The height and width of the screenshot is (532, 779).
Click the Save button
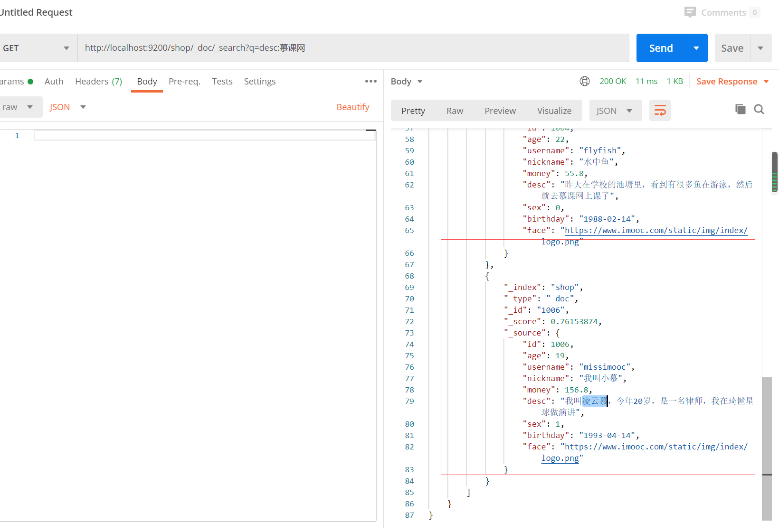point(732,48)
